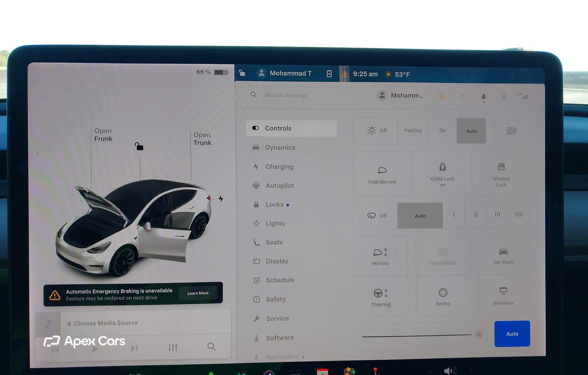This screenshot has width=588, height=375.
Task: Tap the volume speaker icon
Action: [449, 370]
